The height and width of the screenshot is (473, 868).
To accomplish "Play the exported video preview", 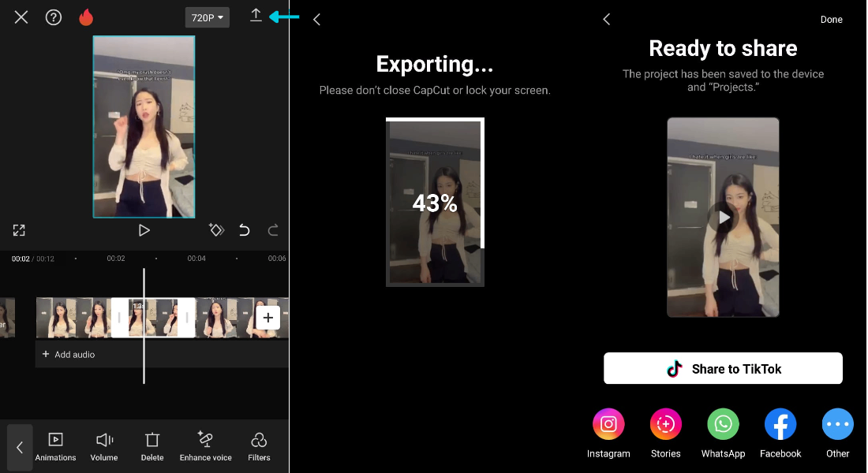I will click(x=724, y=218).
